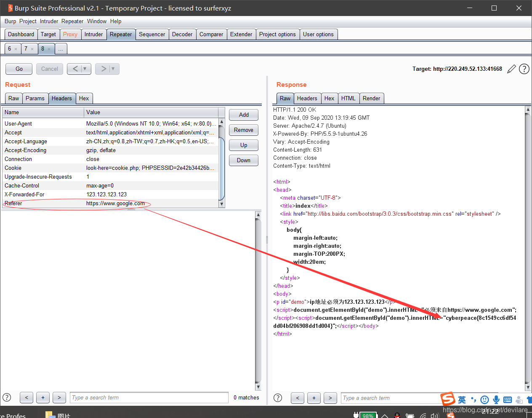The width and height of the screenshot is (532, 418).
Task: Open the Intruder menu
Action: coord(49,21)
